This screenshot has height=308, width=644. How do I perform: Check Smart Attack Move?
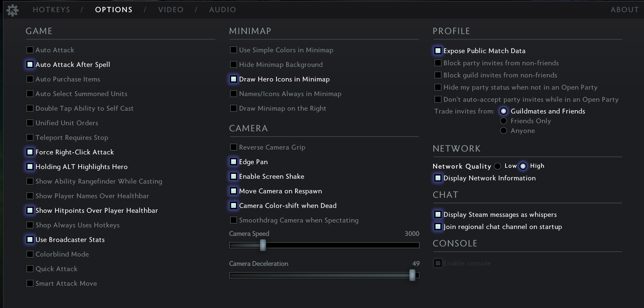coord(30,283)
